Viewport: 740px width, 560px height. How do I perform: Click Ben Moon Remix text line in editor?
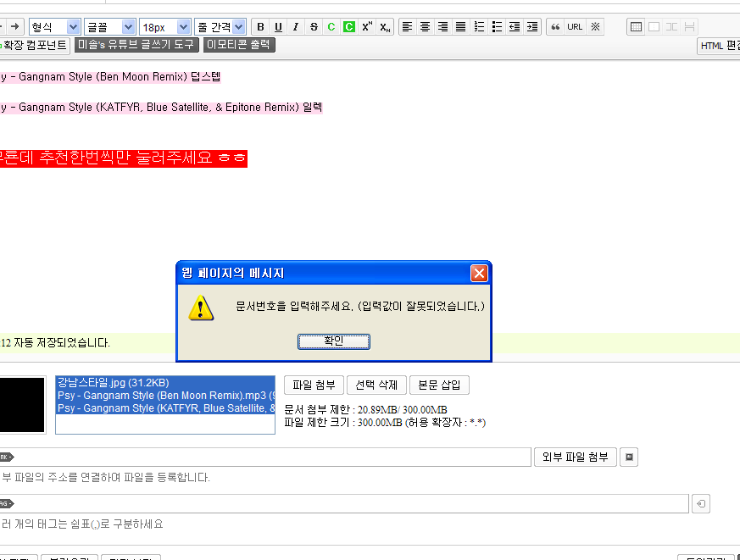click(110, 77)
